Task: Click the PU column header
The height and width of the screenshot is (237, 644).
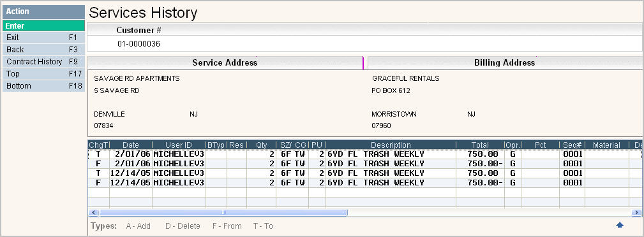Action: 317,145
